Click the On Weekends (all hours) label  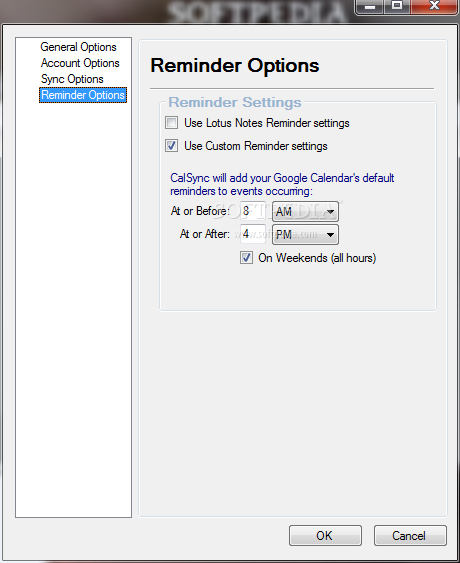point(317,258)
